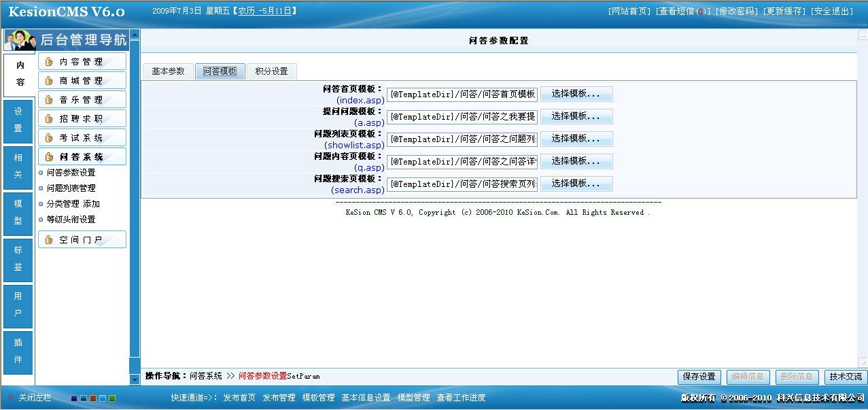The width and height of the screenshot is (868, 410).
Task: Click the admin avatar photo above the navigation
Action: [19, 41]
